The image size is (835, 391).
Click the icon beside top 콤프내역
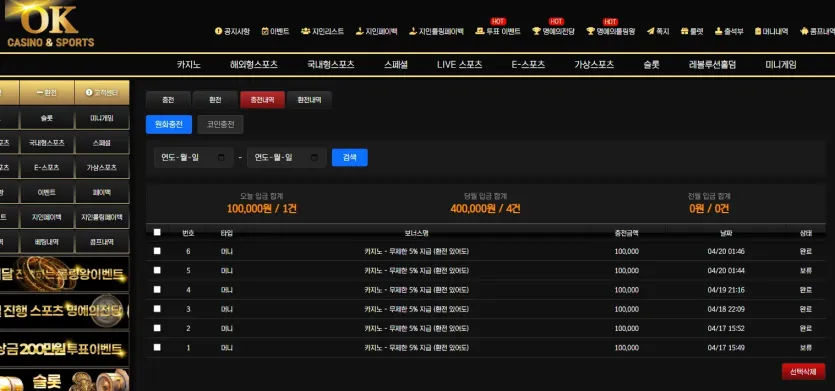pyautogui.click(x=804, y=31)
